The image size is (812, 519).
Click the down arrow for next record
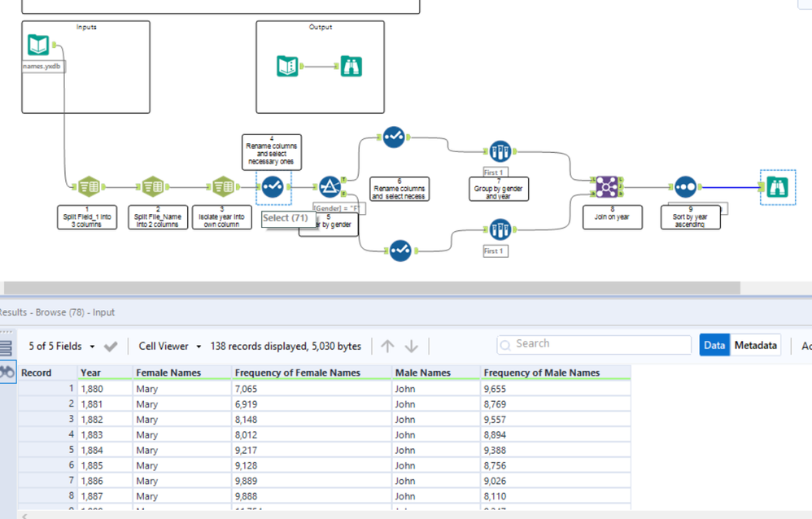point(411,346)
